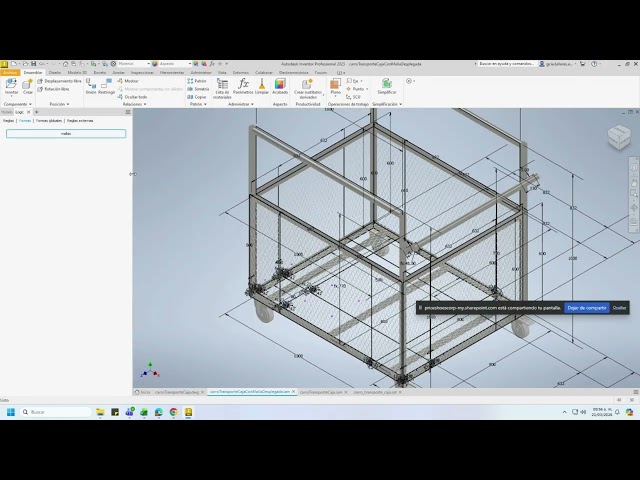Select the Reglas tab in iLogic panel
This screenshot has height=480, width=640.
click(x=9, y=121)
